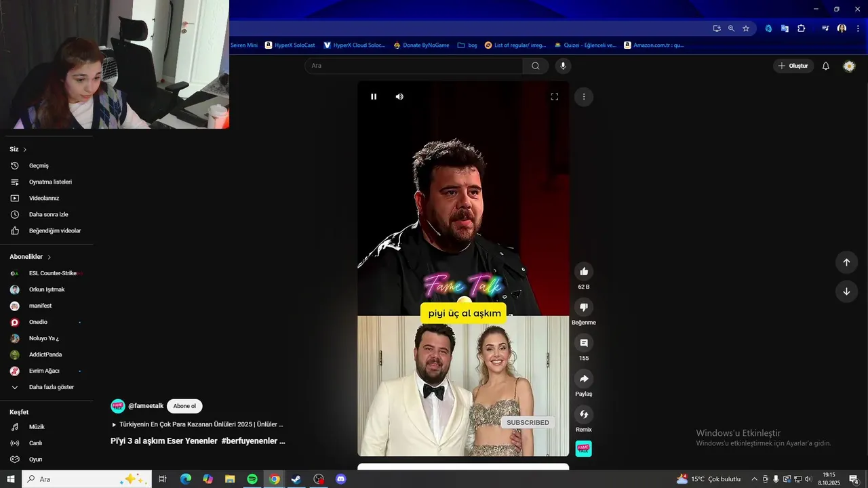This screenshot has width=868, height=488.
Task: Go to the next Short
Action: click(846, 291)
